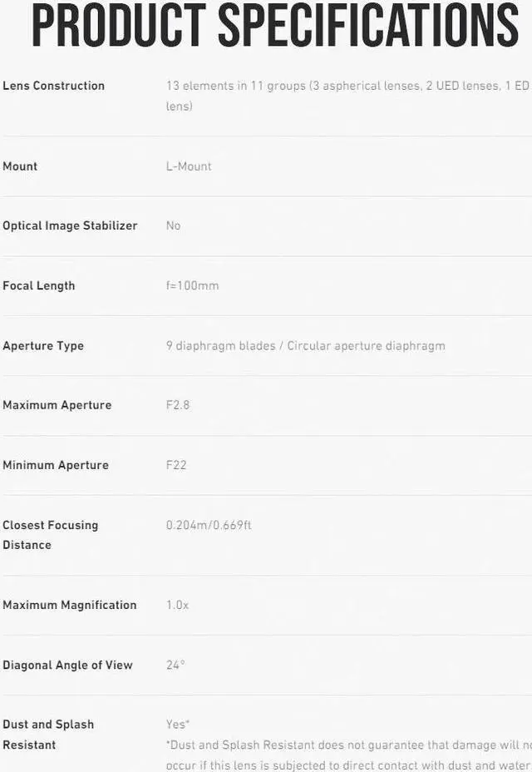Viewport: 532px width, 772px height.
Task: Click the Maximum Aperture label
Action: coord(57,405)
